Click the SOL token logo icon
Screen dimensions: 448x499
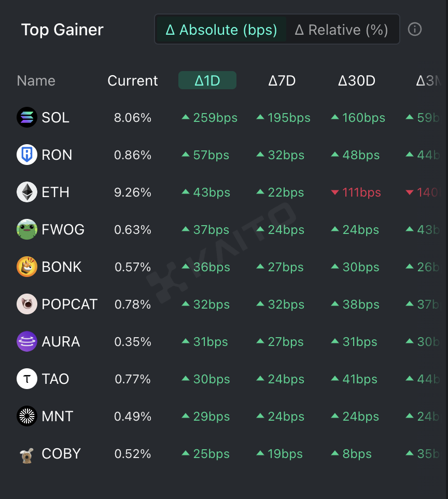coord(27,118)
